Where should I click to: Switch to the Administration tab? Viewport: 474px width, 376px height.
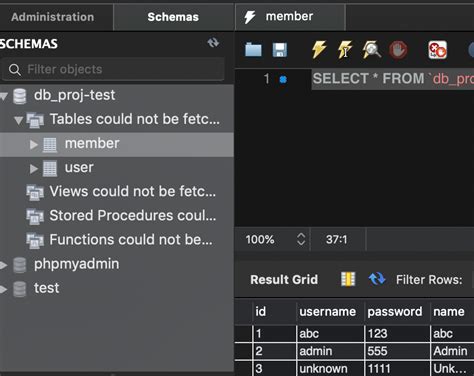(53, 17)
